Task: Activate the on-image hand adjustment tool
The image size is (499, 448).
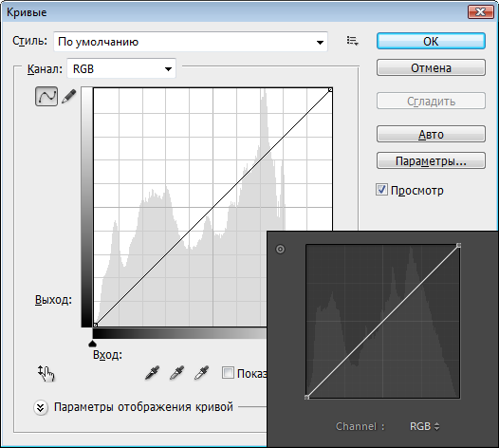Action: [46, 374]
